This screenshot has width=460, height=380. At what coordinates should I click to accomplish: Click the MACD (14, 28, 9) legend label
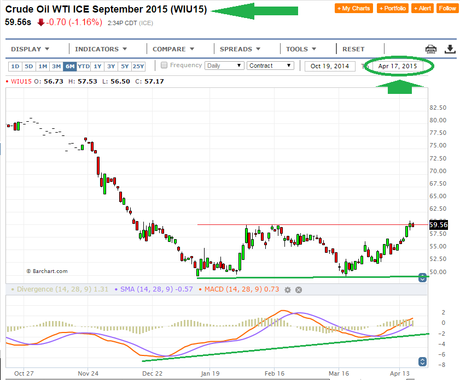click(x=239, y=289)
